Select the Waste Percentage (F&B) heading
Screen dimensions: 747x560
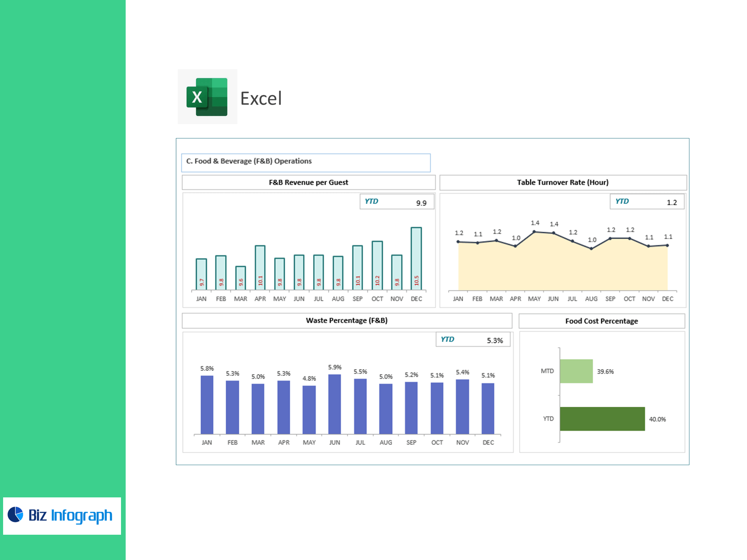click(347, 320)
